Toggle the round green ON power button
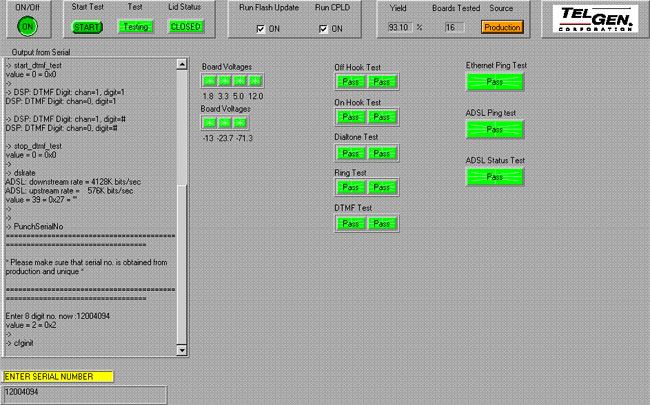Image resolution: width=650 pixels, height=405 pixels. 27,27
